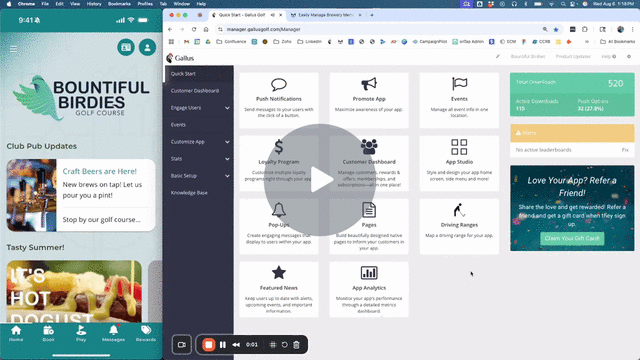Open the Promote App megaphone card
This screenshot has width=640, height=360.
369,100
